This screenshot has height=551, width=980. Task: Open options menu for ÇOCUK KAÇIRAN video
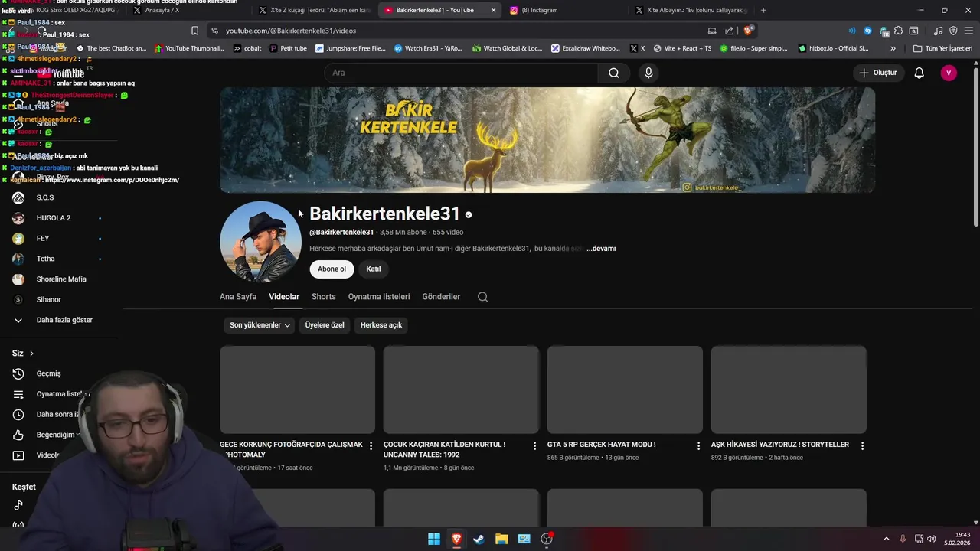tap(534, 445)
